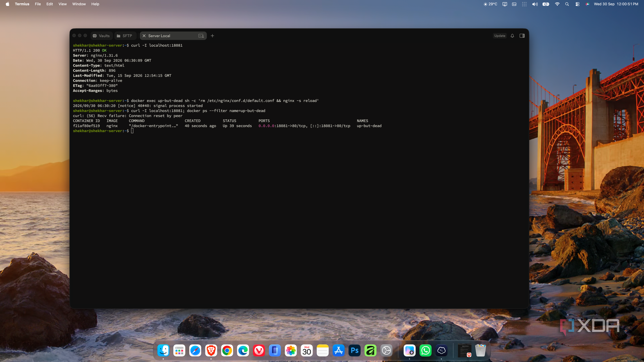This screenshot has width=644, height=362.
Task: Open Spotlight search in menu bar
Action: coord(567,4)
